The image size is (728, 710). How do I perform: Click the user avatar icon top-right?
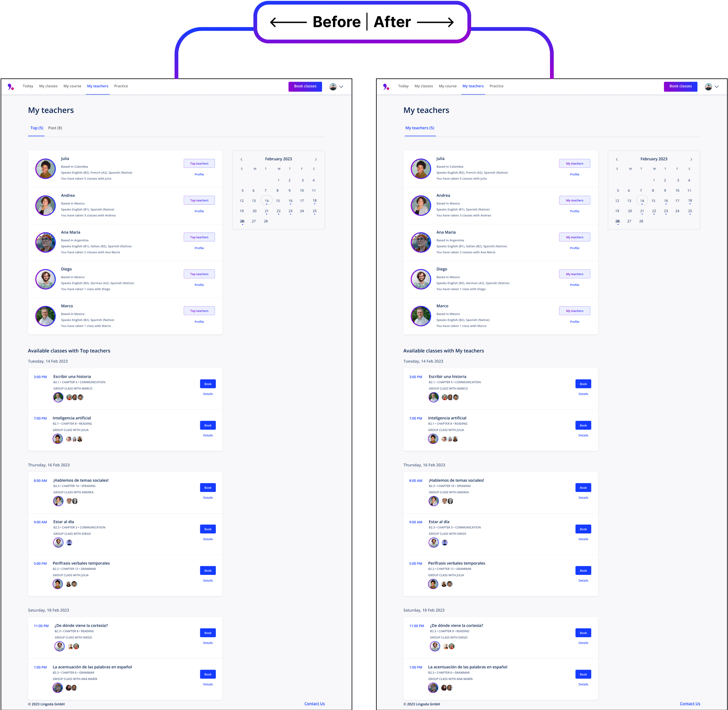pos(708,86)
